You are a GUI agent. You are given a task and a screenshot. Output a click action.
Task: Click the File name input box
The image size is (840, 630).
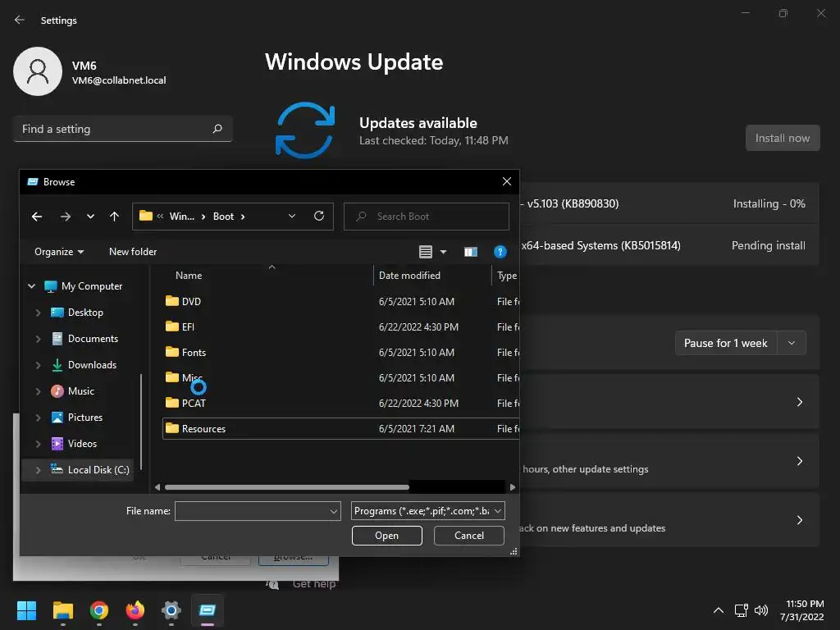pos(258,511)
